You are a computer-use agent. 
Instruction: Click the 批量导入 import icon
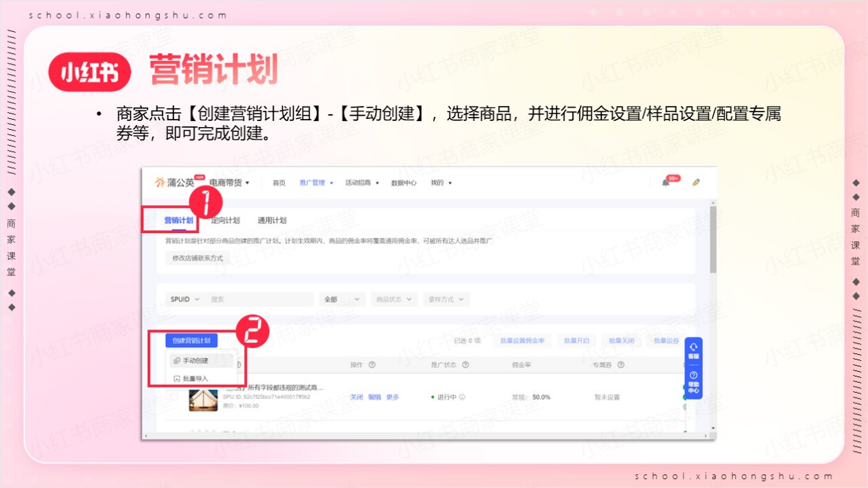coord(177,379)
